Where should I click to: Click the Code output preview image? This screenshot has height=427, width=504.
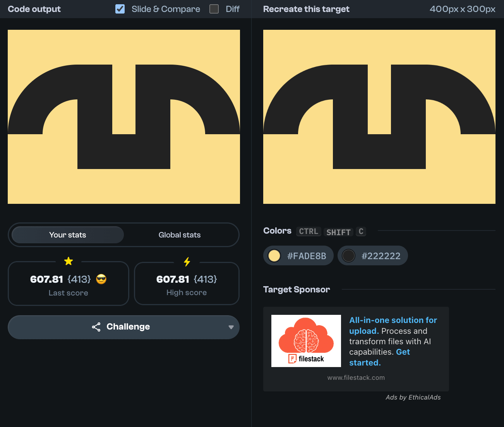coord(124,117)
